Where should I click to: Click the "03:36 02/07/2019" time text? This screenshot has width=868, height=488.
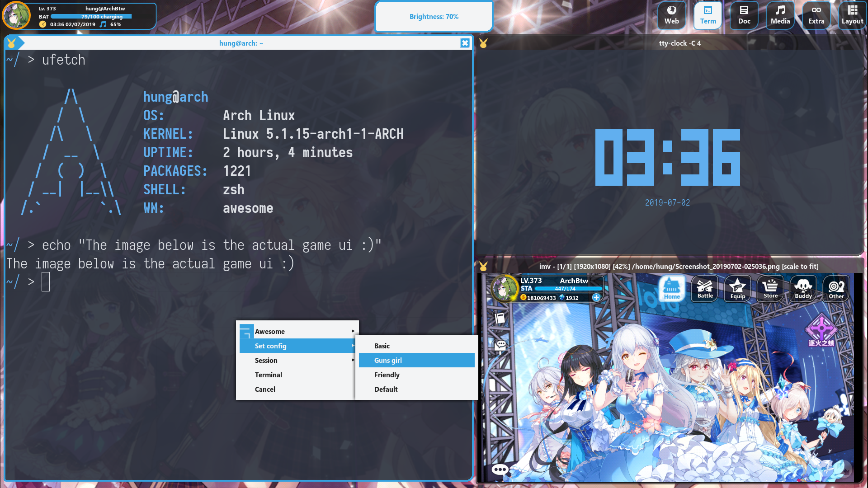[73, 24]
